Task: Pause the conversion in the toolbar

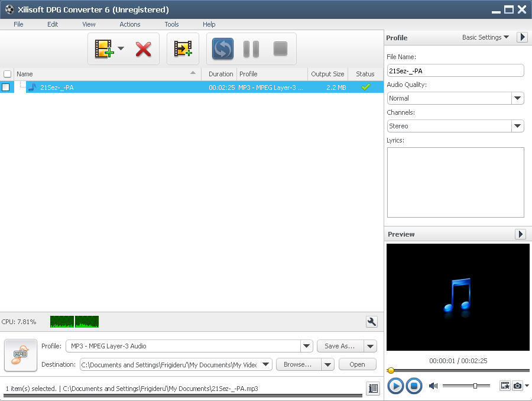Action: click(x=251, y=49)
